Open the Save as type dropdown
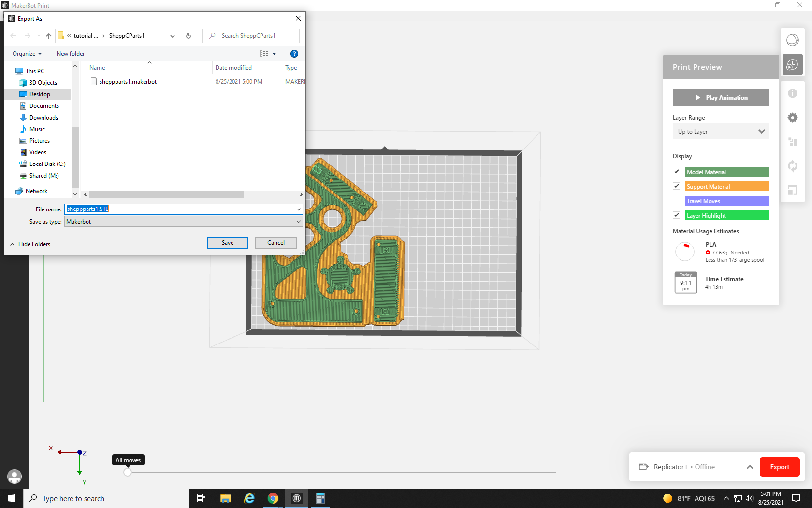Image resolution: width=812 pixels, height=508 pixels. [x=184, y=222]
